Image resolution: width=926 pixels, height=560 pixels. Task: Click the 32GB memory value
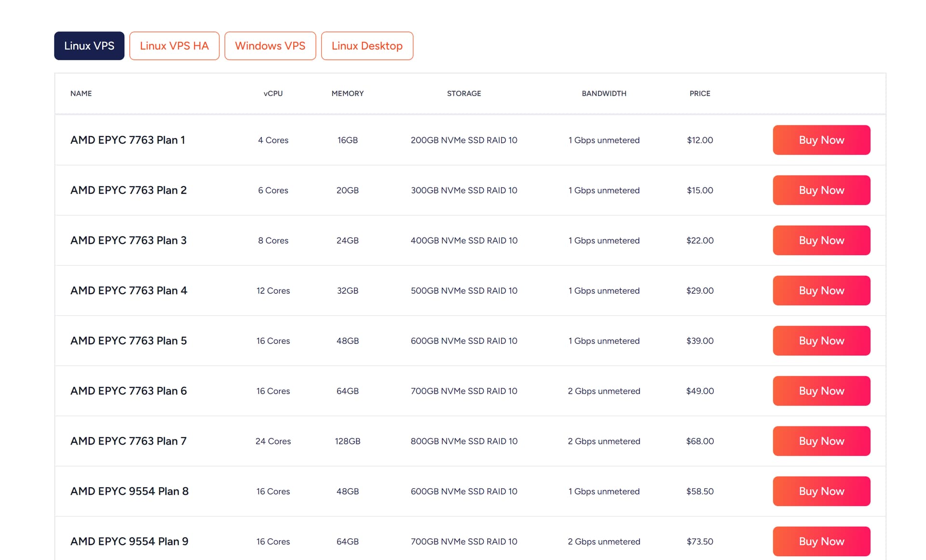tap(348, 290)
